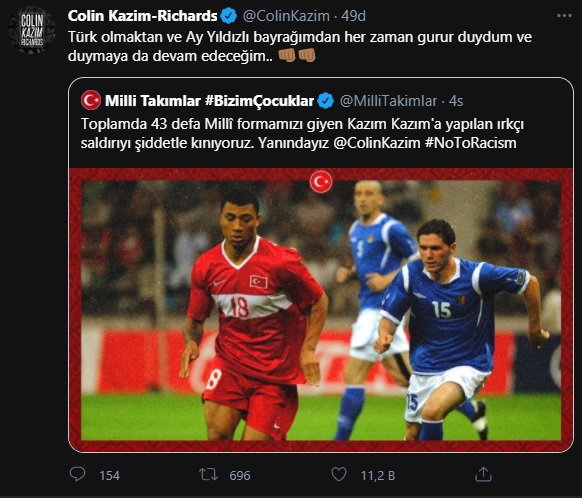Click the @MilliTakimlar handle
The image size is (582, 498).
coord(388,101)
